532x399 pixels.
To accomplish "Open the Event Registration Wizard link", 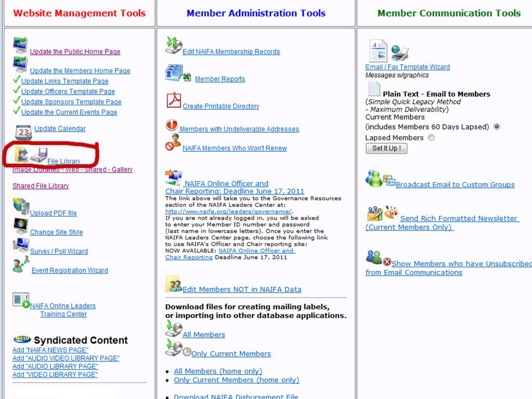I will coord(70,270).
